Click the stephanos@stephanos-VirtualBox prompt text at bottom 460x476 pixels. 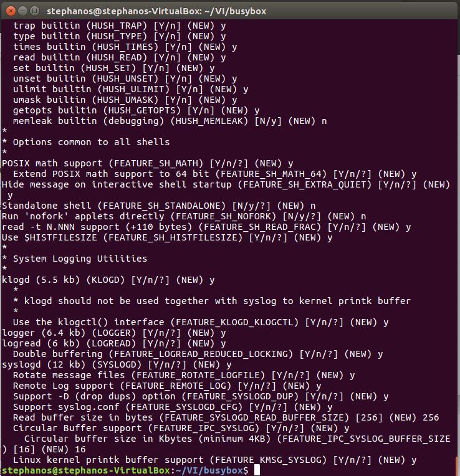pyautogui.click(x=84, y=470)
